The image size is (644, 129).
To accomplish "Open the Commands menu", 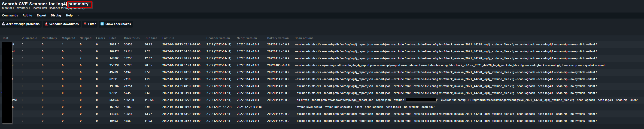I will (10, 16).
